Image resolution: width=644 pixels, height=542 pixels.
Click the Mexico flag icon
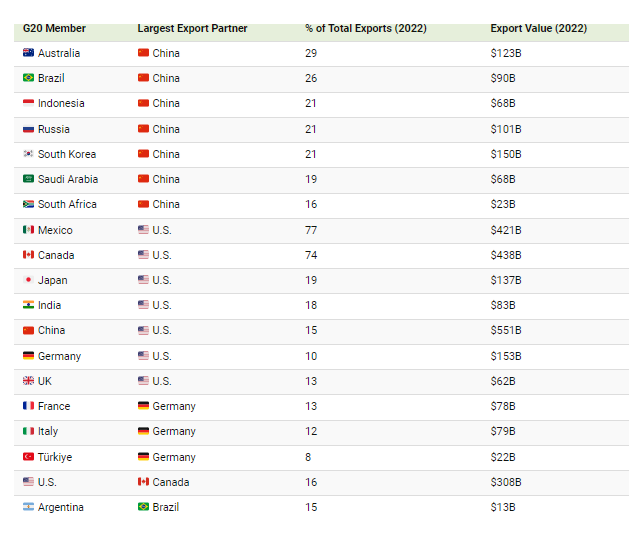tap(28, 230)
